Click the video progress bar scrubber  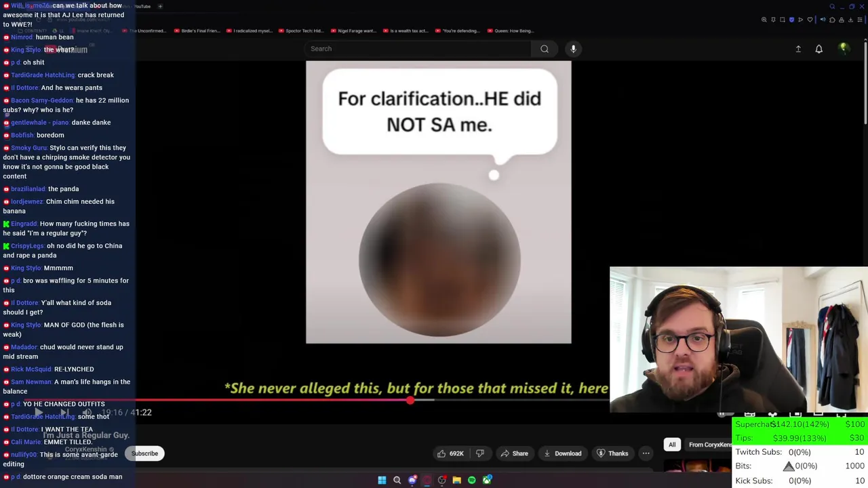point(410,401)
